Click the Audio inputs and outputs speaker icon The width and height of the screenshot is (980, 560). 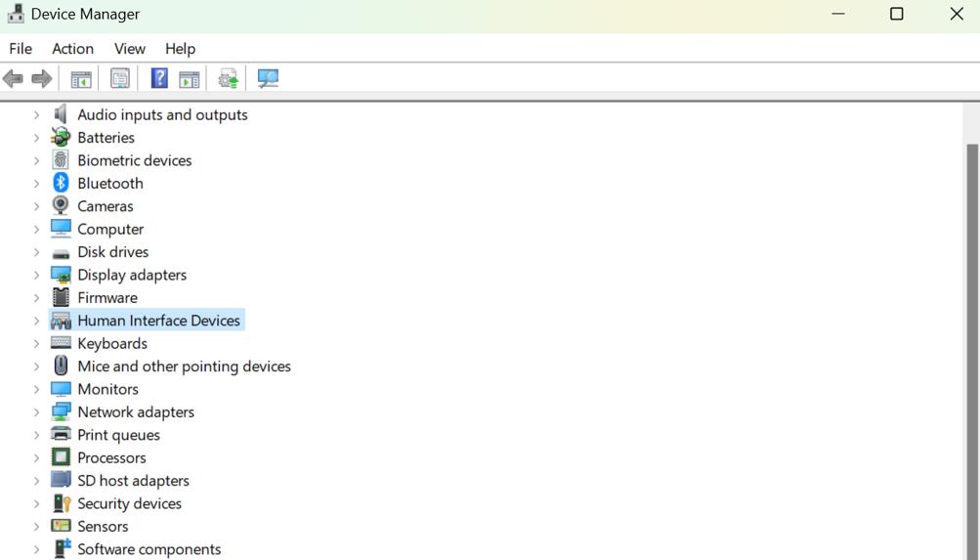[61, 114]
